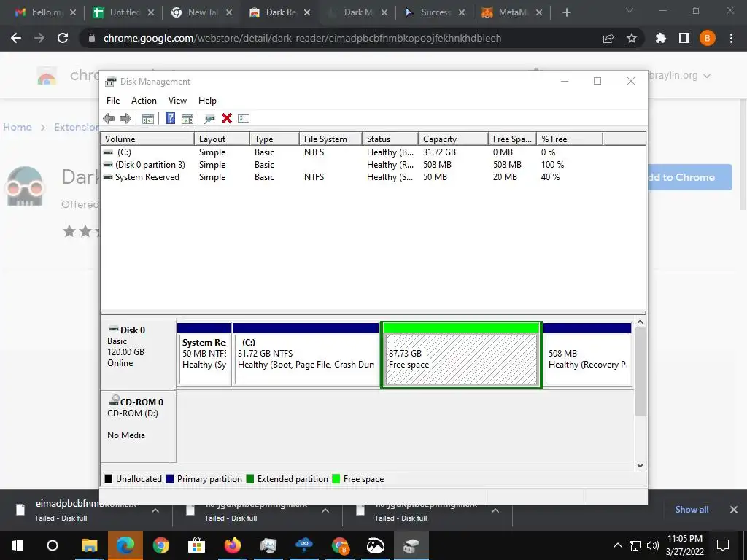This screenshot has height=560, width=747.
Task: Click the blue Primary partition legend swatch
Action: click(169, 479)
